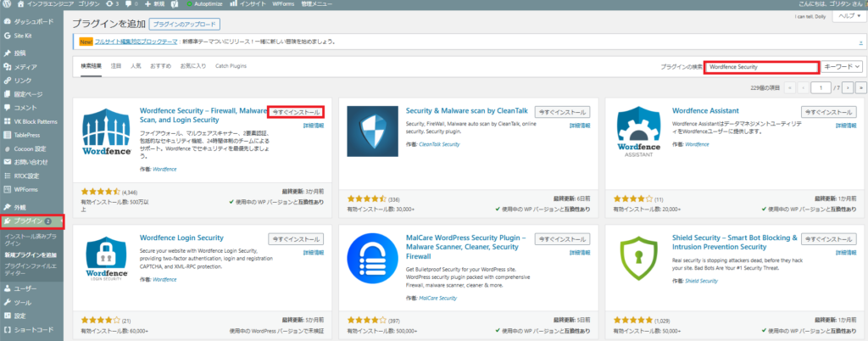View 詳細情報 for Wordfence Assistant
The height and width of the screenshot is (341, 868).
846,126
